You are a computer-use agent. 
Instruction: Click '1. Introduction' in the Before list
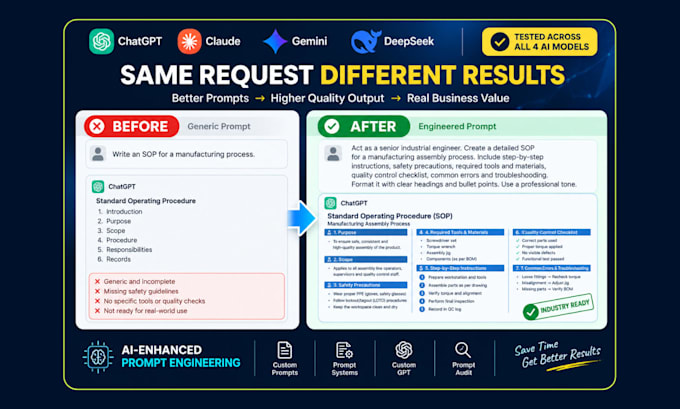(x=120, y=212)
